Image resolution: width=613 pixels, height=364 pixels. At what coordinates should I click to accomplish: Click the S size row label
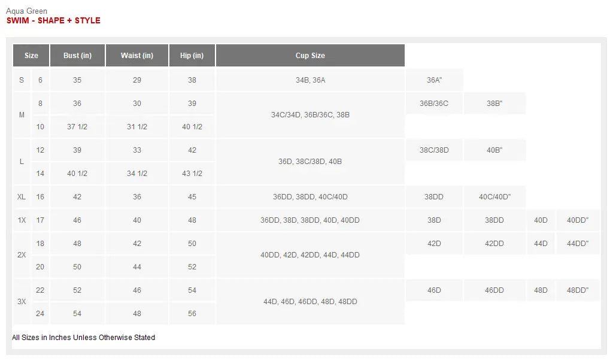22,80
